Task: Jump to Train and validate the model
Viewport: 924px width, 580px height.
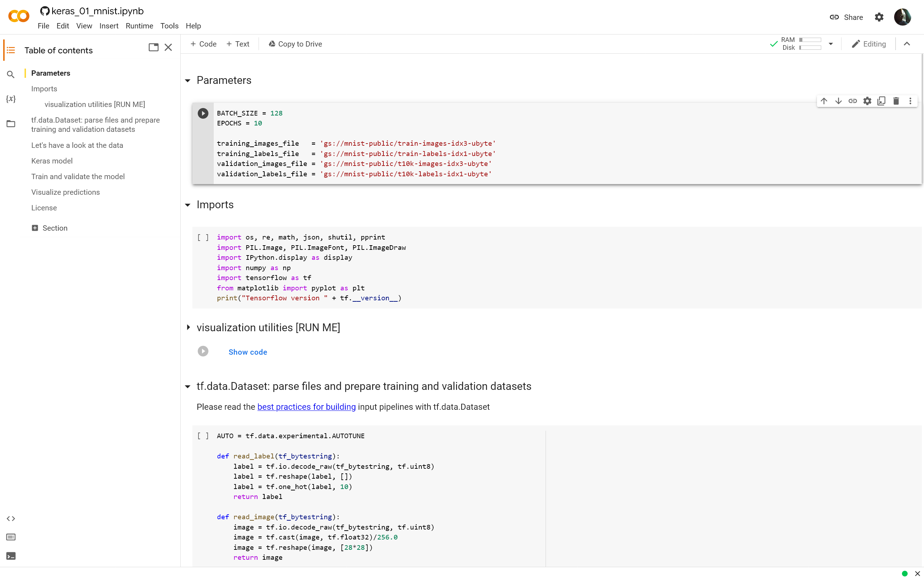Action: coord(78,177)
